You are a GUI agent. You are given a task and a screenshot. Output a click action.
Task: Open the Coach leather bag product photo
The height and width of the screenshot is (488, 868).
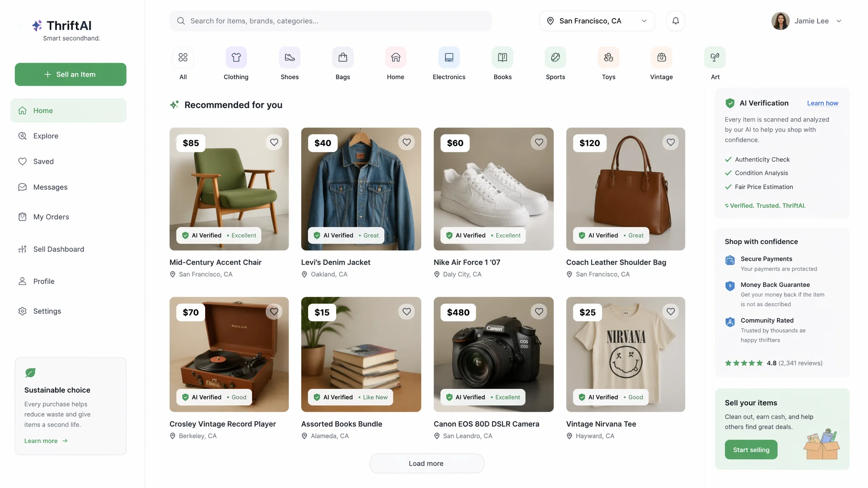click(626, 189)
